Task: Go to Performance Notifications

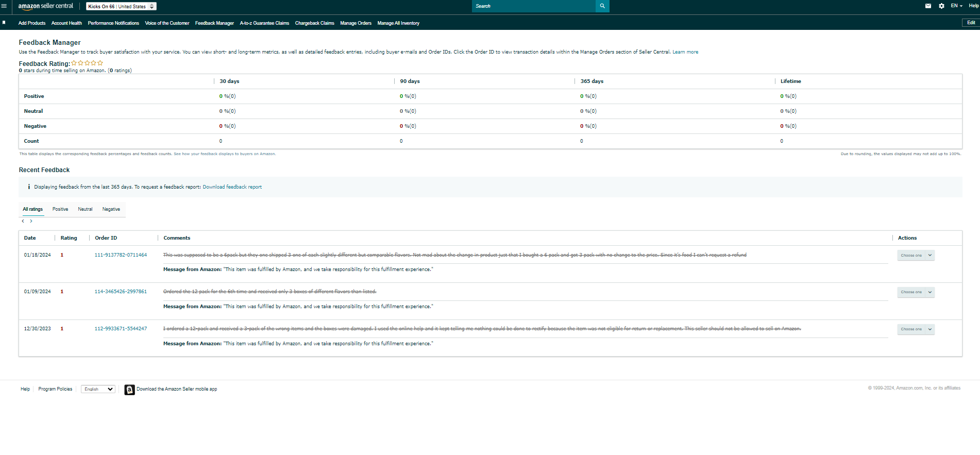Action: 113,23
